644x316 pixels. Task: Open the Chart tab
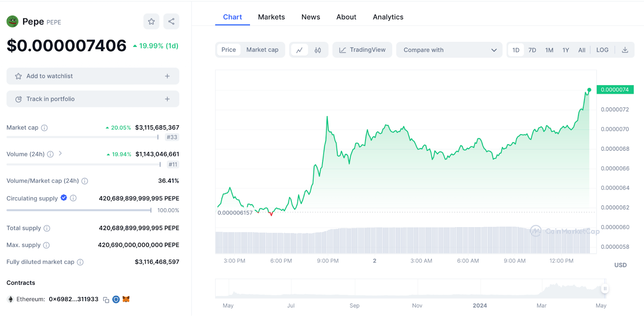[233, 17]
